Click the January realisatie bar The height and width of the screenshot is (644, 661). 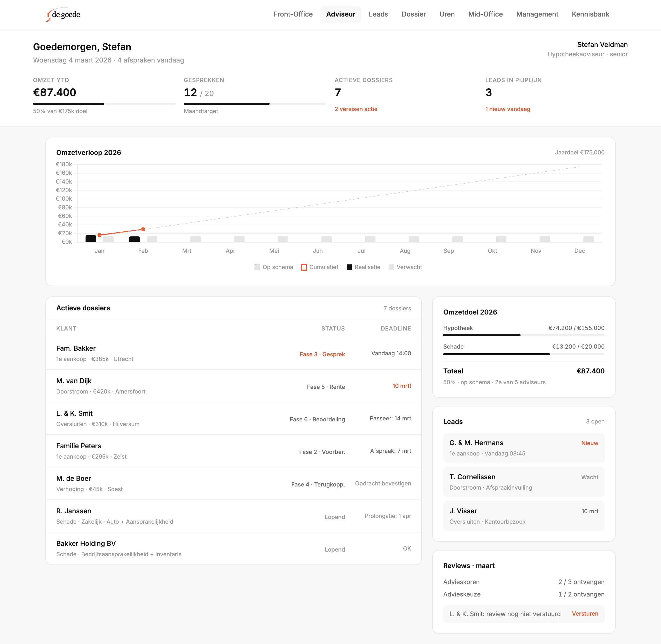point(91,238)
